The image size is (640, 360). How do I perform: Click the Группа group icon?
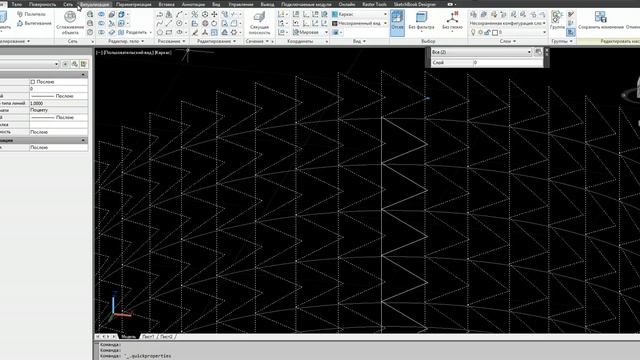click(557, 17)
